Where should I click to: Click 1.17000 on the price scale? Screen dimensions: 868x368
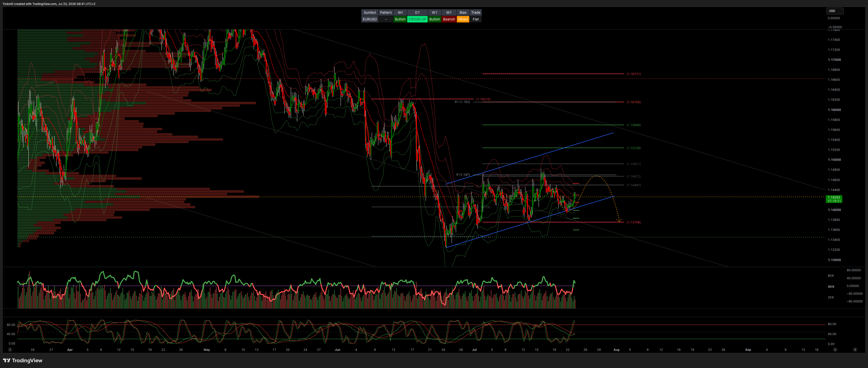coord(834,60)
